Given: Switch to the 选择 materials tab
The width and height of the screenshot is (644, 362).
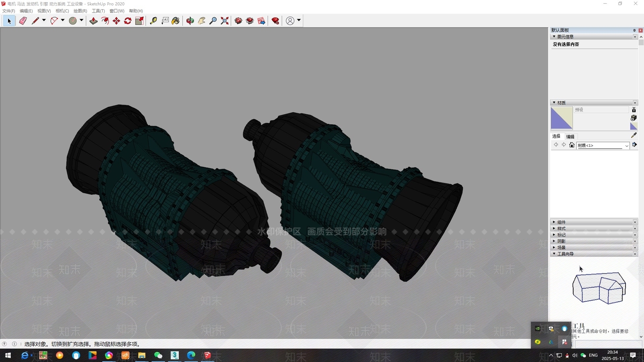Looking at the screenshot, I should click(556, 136).
